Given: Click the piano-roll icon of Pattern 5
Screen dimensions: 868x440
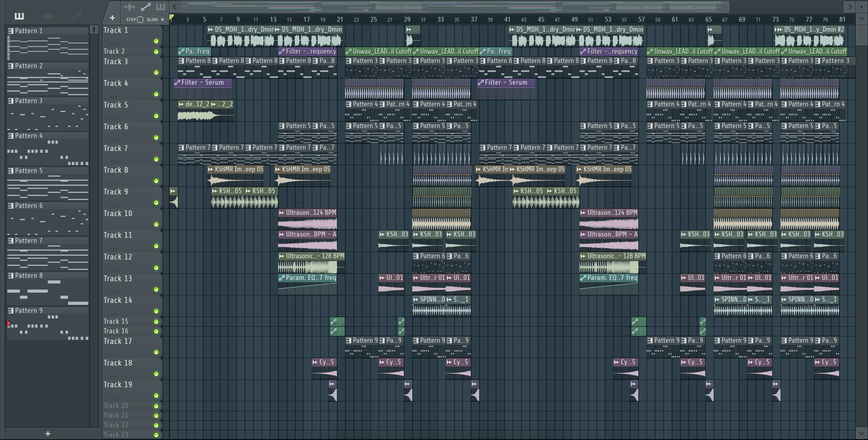Looking at the screenshot, I should click(11, 171).
